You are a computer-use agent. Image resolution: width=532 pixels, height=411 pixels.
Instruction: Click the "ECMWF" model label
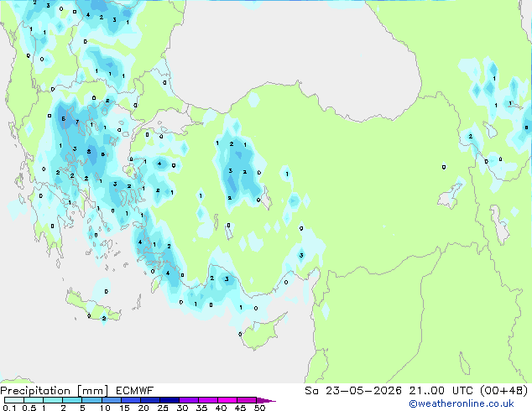coord(135,391)
